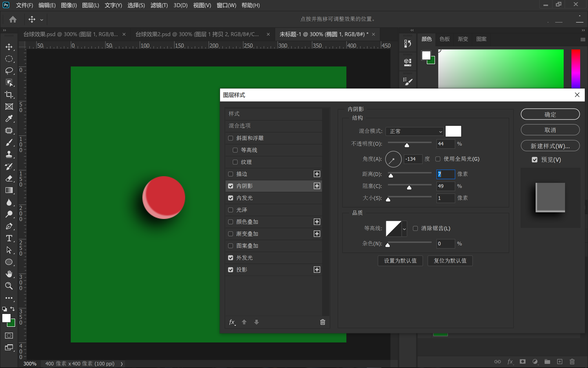Click the fx add-effect icon in dialog

tap(232, 322)
